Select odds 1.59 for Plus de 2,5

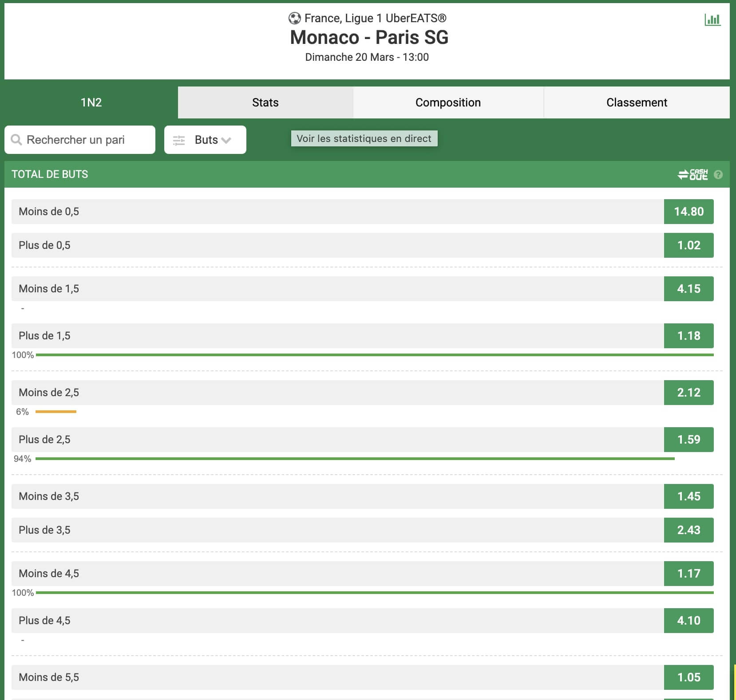[x=689, y=440]
